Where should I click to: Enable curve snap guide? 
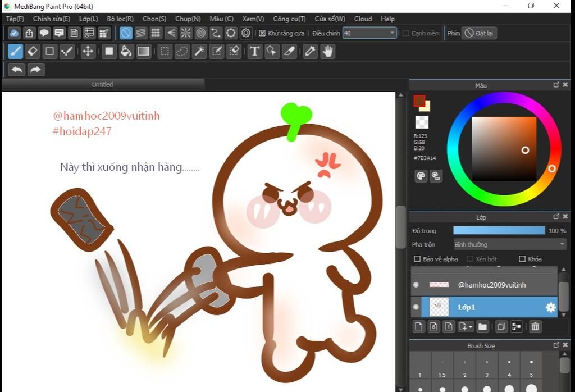pyautogui.click(x=216, y=33)
